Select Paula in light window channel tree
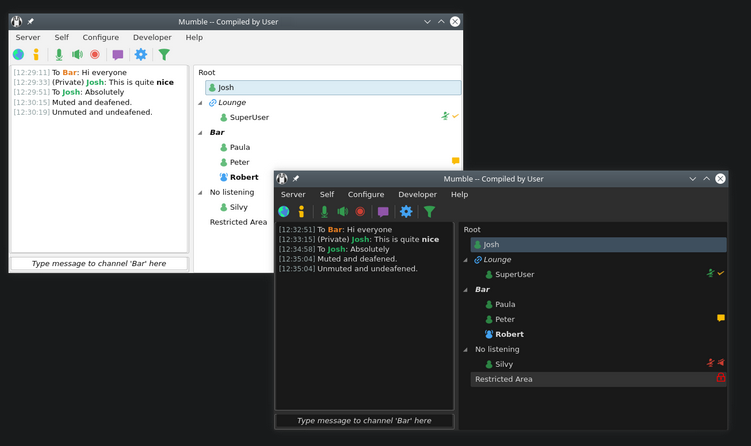 [x=240, y=148]
